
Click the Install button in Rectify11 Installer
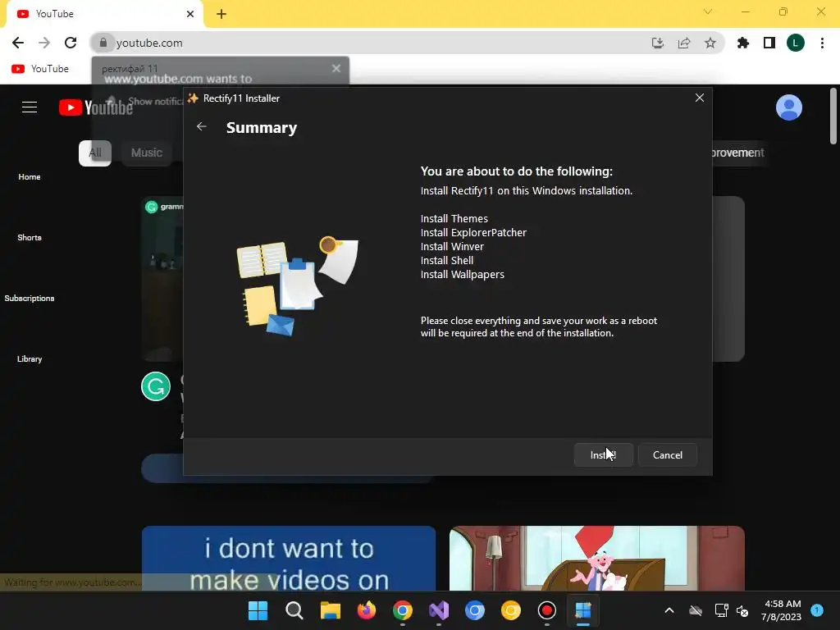coord(603,454)
